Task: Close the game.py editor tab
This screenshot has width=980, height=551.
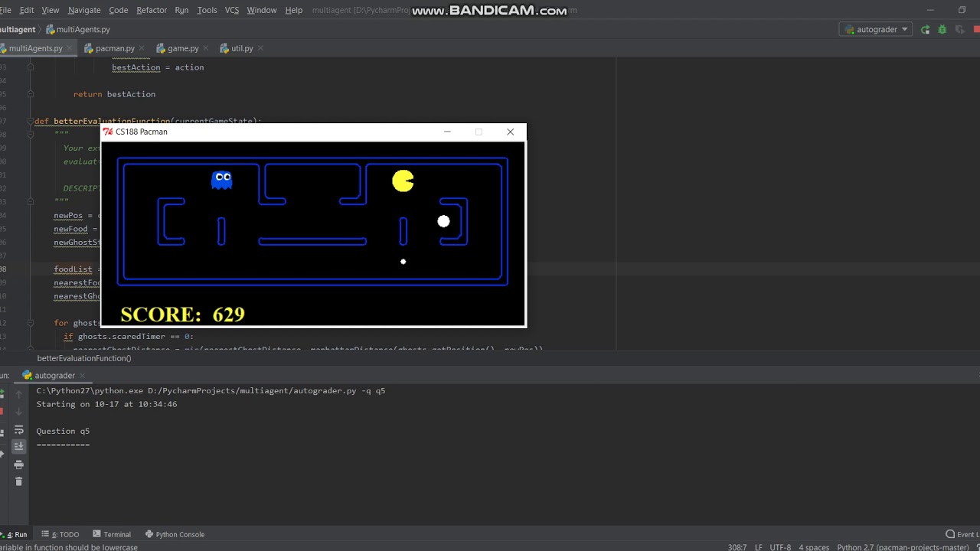Action: click(x=206, y=48)
